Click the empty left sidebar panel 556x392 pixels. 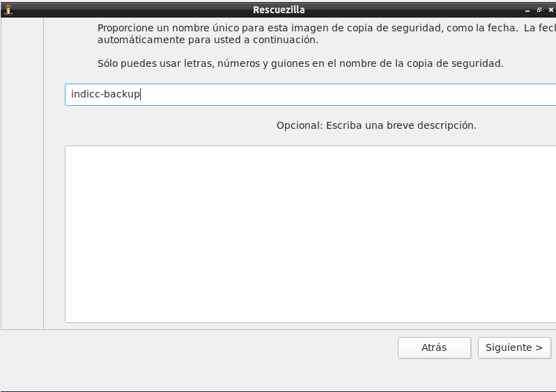22,174
